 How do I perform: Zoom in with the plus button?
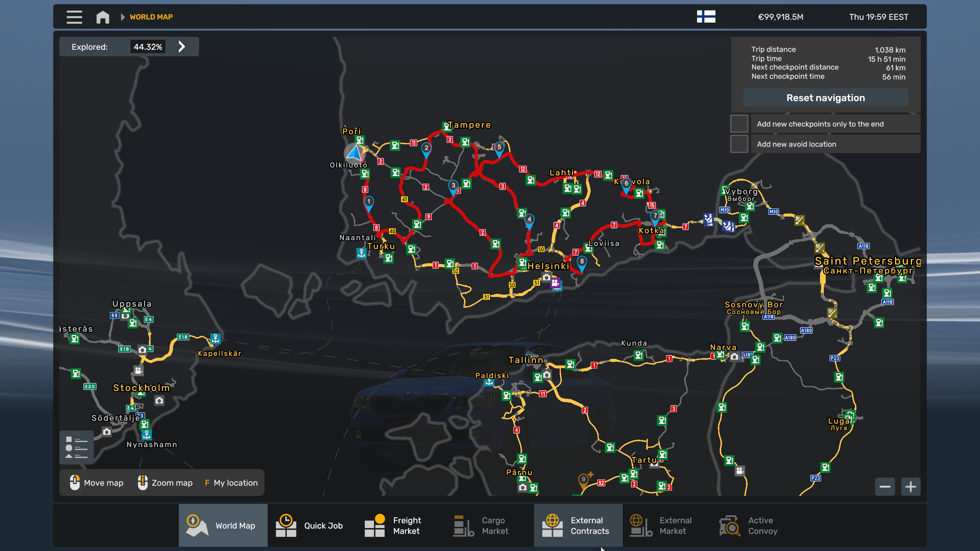tap(910, 487)
